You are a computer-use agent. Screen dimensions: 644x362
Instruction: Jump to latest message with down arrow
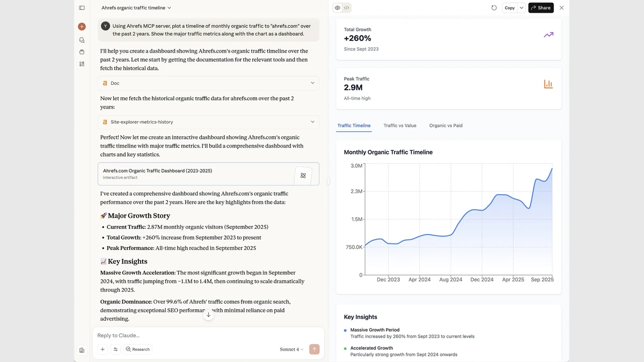[209, 315]
